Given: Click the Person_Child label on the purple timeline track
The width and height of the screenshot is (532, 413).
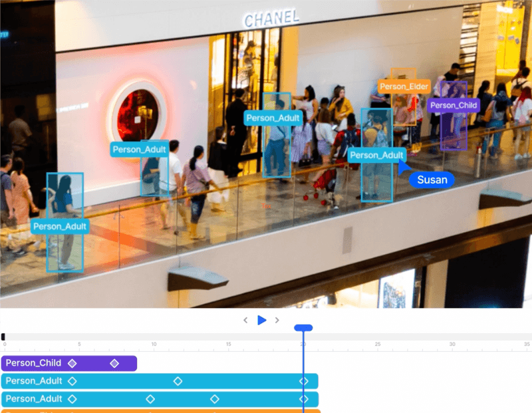Looking at the screenshot, I should 33,363.
